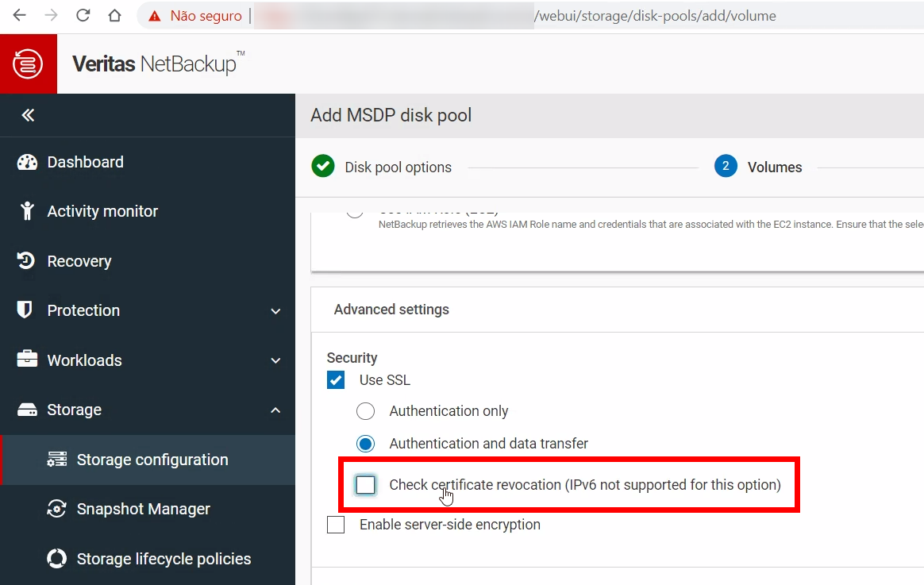Expand the Protection menu chevron
924x585 pixels.
(275, 311)
